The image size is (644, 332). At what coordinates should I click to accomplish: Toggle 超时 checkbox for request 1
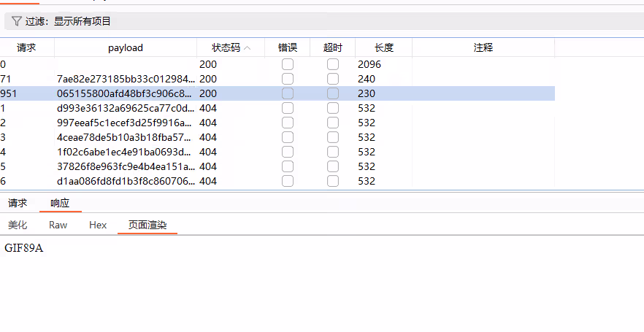point(333,108)
